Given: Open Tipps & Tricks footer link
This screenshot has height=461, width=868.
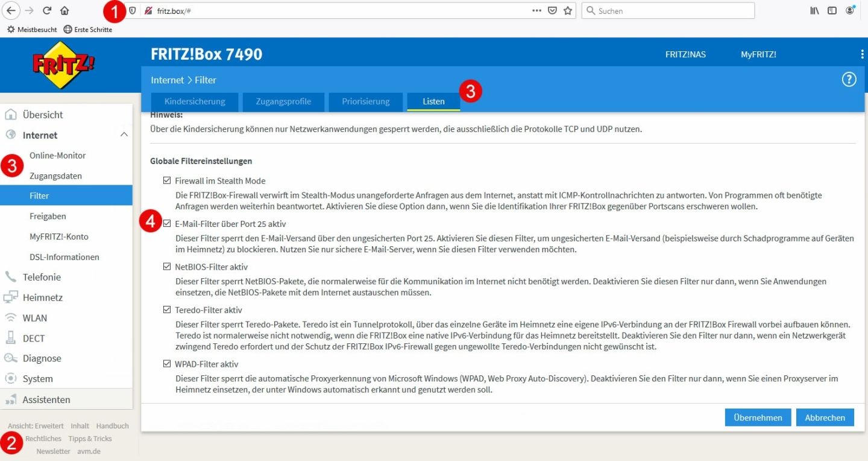Looking at the screenshot, I should pos(90,439).
